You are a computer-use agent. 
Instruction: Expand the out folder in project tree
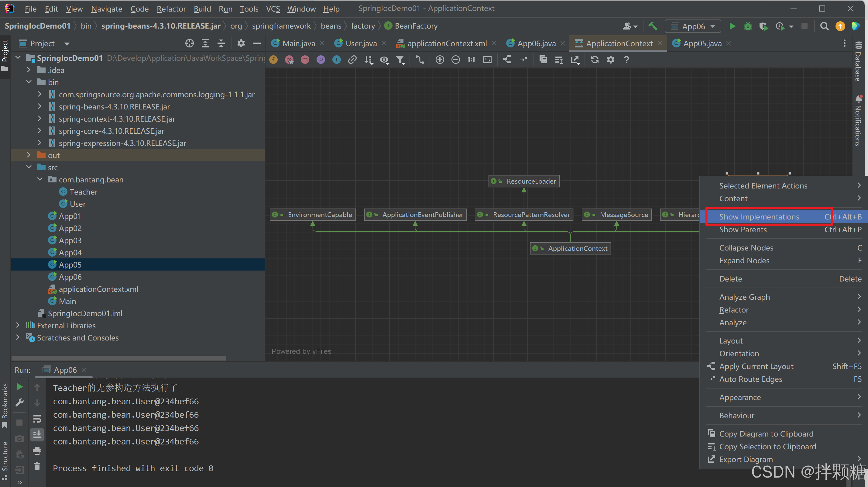click(29, 155)
